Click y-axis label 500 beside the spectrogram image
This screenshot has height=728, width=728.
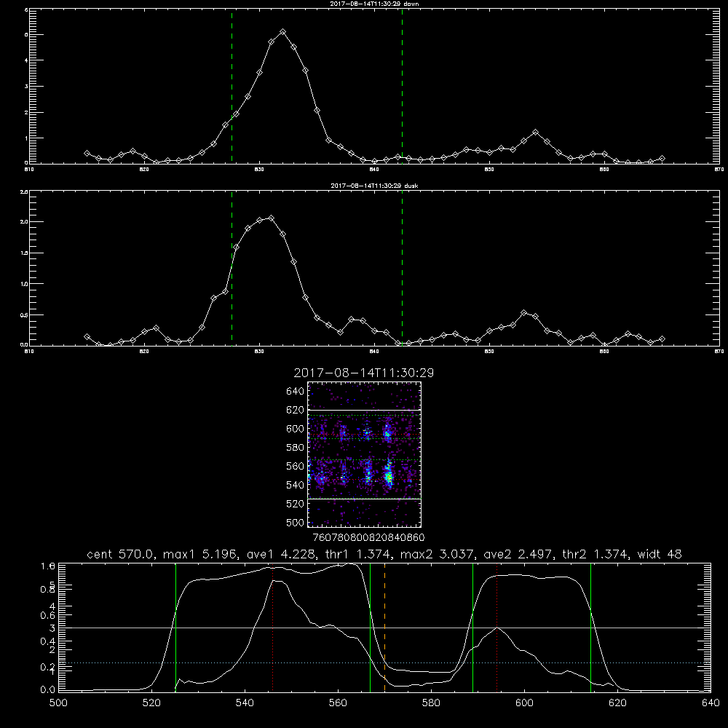pos(296,523)
